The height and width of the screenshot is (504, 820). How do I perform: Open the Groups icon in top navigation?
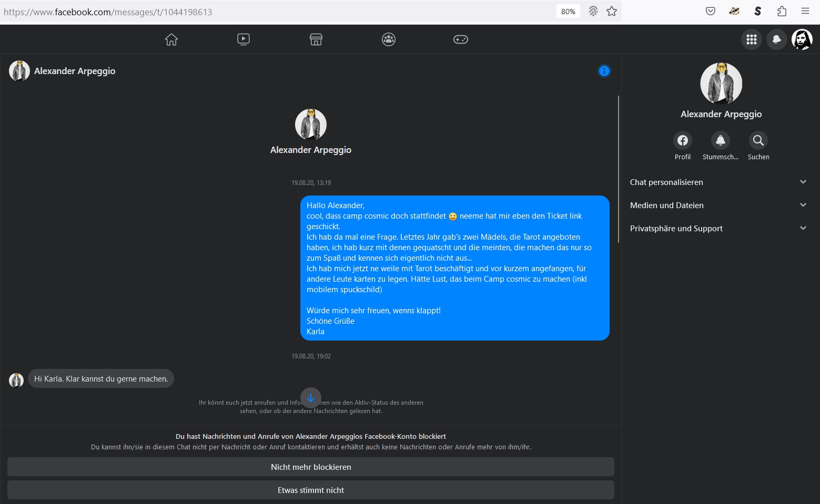click(x=389, y=39)
